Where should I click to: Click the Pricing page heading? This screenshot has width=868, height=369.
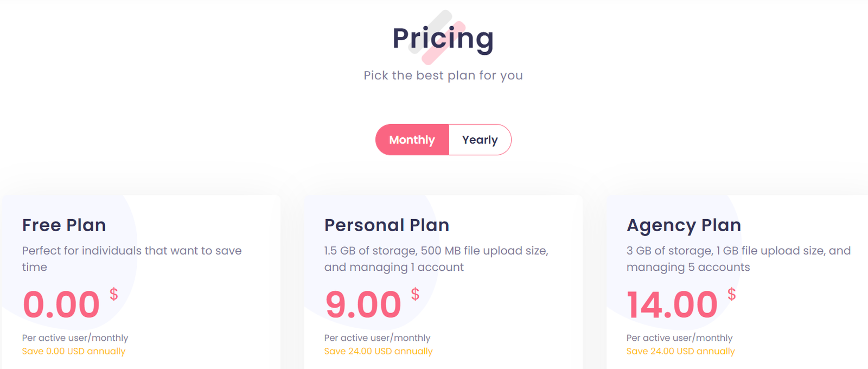click(443, 38)
